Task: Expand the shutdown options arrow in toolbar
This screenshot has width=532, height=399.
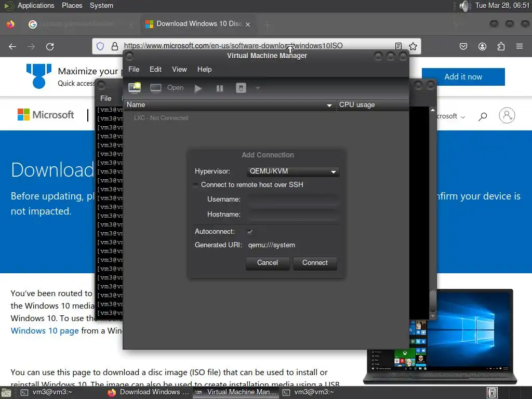Action: 258,88
